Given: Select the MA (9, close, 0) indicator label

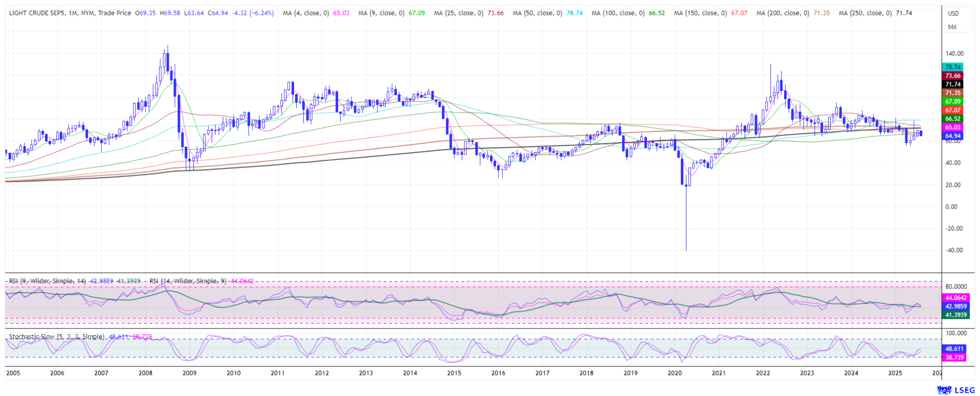Looking at the screenshot, I should (x=382, y=13).
